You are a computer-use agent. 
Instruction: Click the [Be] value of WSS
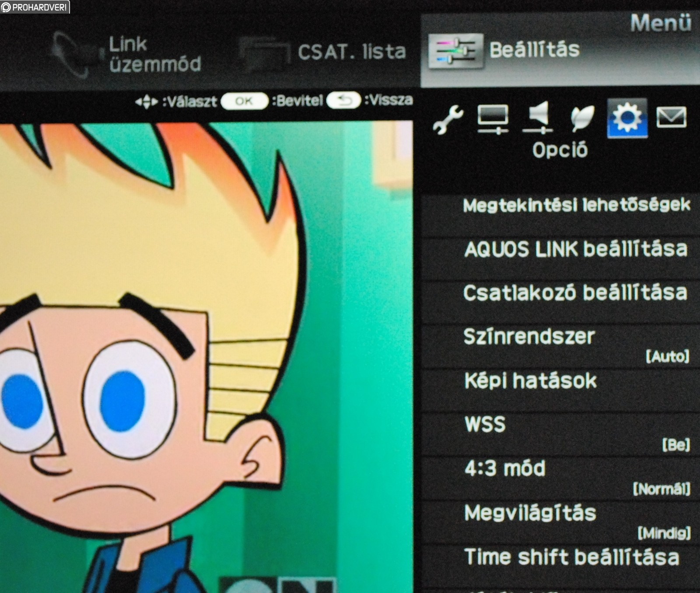point(676,445)
